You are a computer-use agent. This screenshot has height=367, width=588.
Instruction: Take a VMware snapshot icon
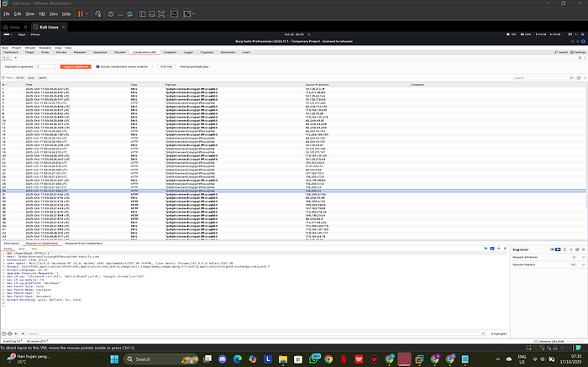tap(111, 14)
